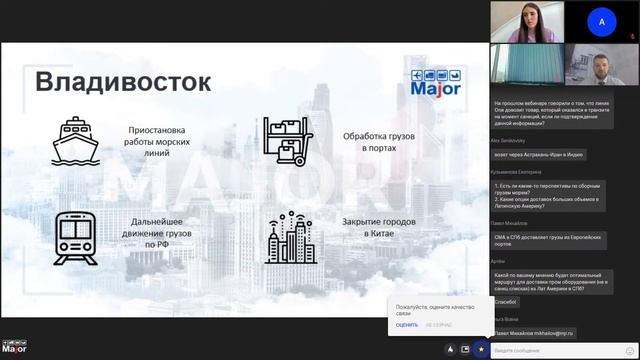
Task: Click the ship icon on the slide
Action: pos(76,141)
